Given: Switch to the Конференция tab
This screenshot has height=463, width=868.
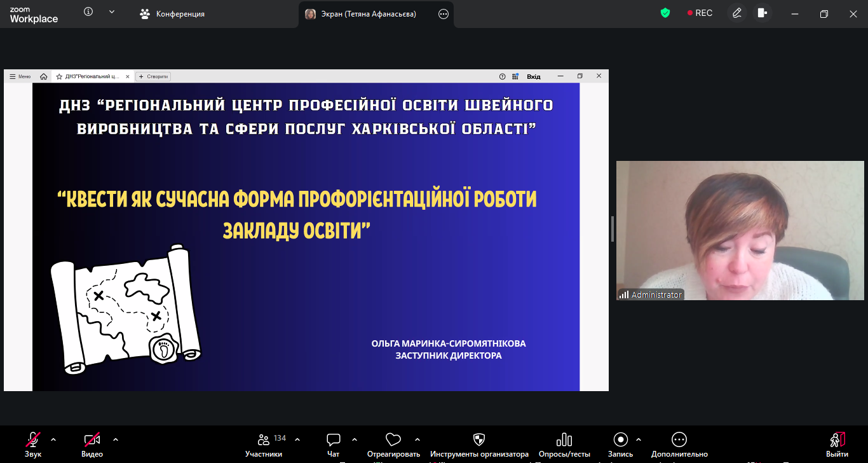Looking at the screenshot, I should tap(172, 14).
